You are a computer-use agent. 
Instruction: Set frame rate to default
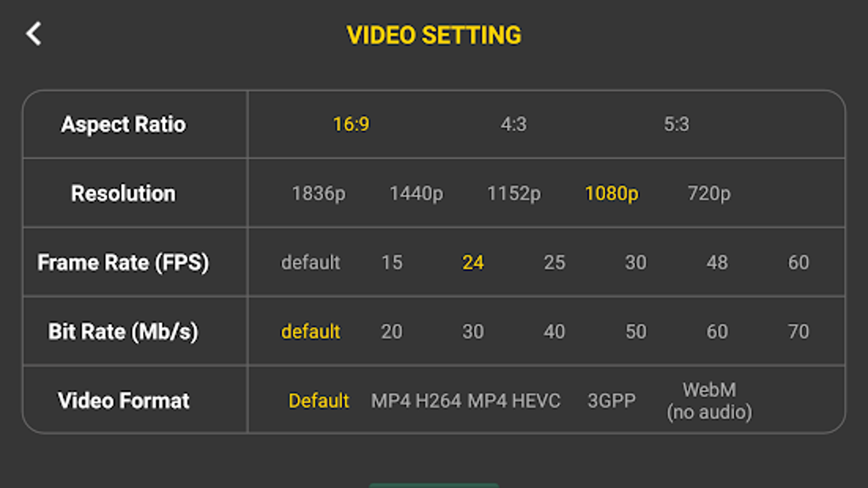pyautogui.click(x=311, y=262)
